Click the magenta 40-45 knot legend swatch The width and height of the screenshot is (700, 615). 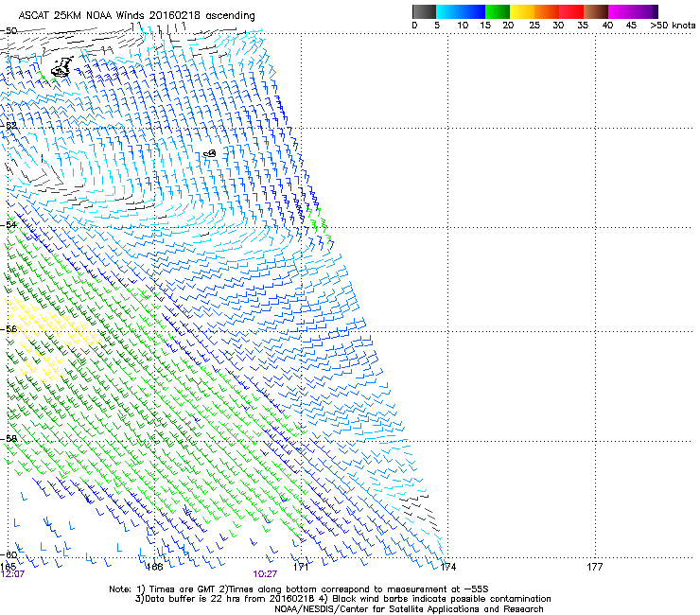tap(621, 11)
